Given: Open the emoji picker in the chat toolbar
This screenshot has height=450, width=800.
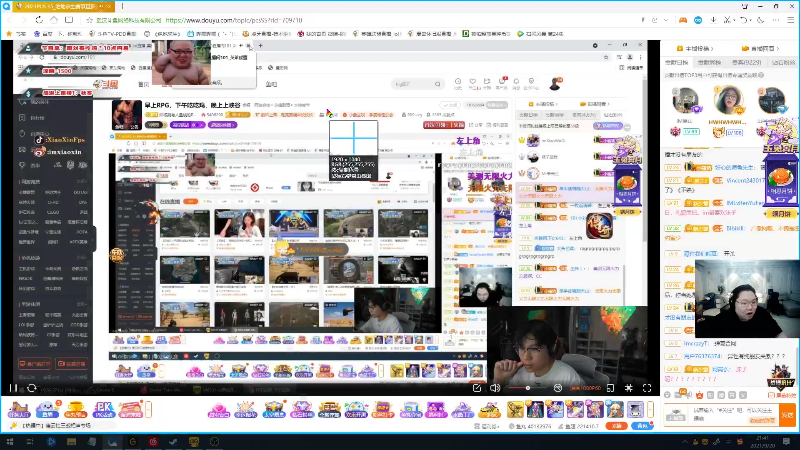Looking at the screenshot, I should click(668, 395).
